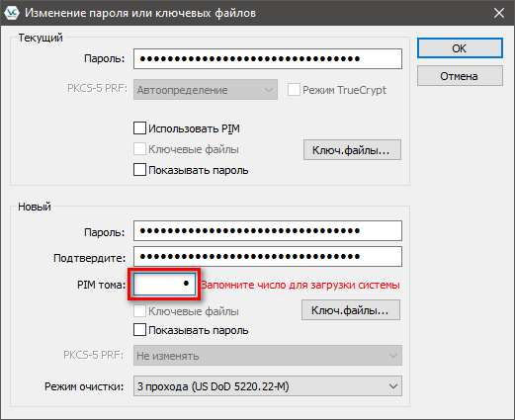
Task: Open the disabled Автоопределение PRF dropdown
Action: tap(206, 90)
